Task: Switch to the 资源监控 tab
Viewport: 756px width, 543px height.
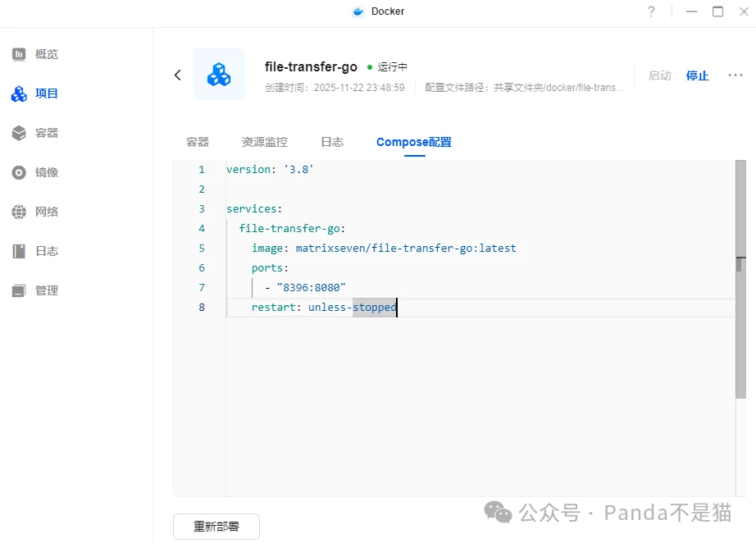Action: tap(265, 142)
